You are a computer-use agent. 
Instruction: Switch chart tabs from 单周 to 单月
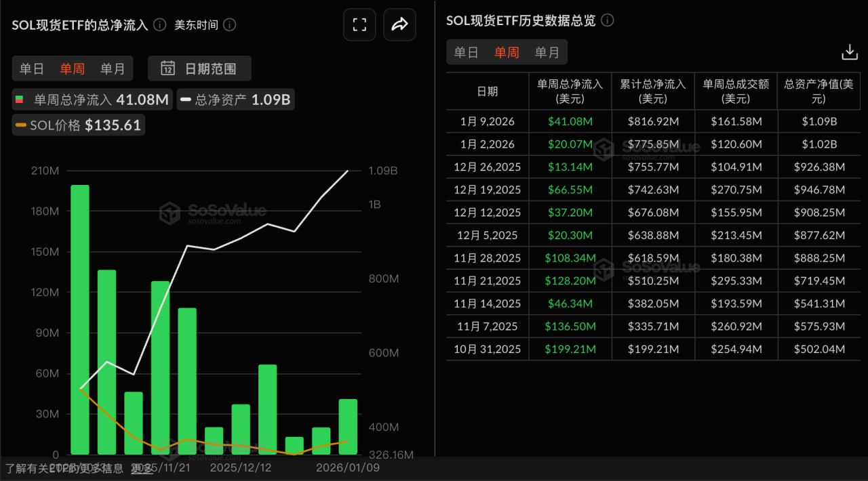coord(113,68)
